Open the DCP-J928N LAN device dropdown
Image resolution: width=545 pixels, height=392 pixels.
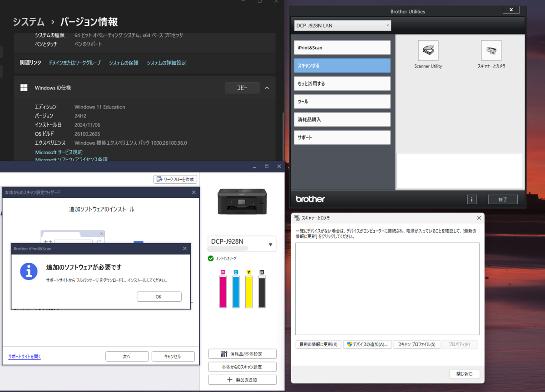pos(342,25)
